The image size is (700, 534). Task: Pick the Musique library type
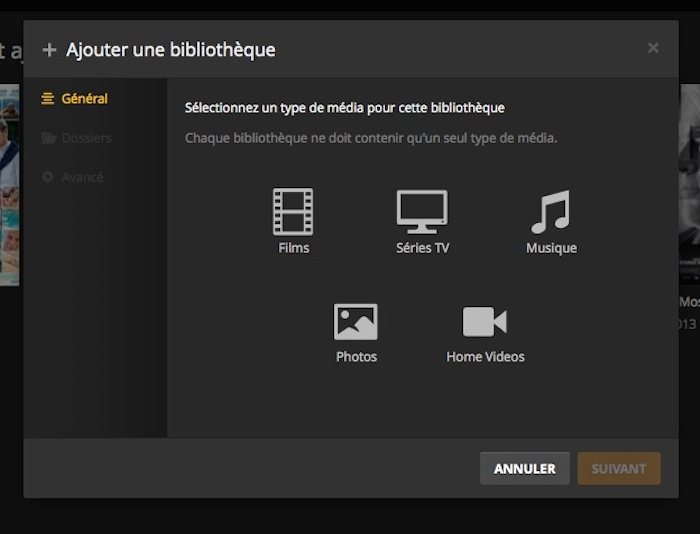[551, 221]
